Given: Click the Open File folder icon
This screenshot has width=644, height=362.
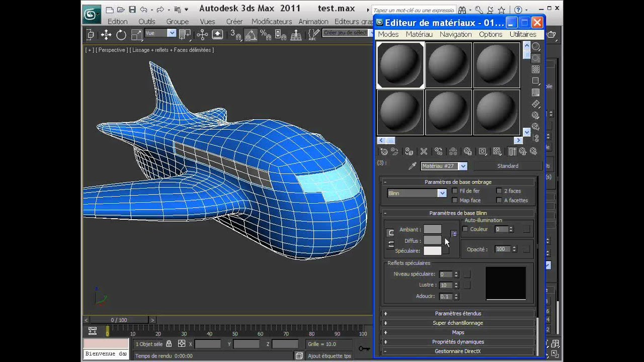Looking at the screenshot, I should tap(121, 10).
